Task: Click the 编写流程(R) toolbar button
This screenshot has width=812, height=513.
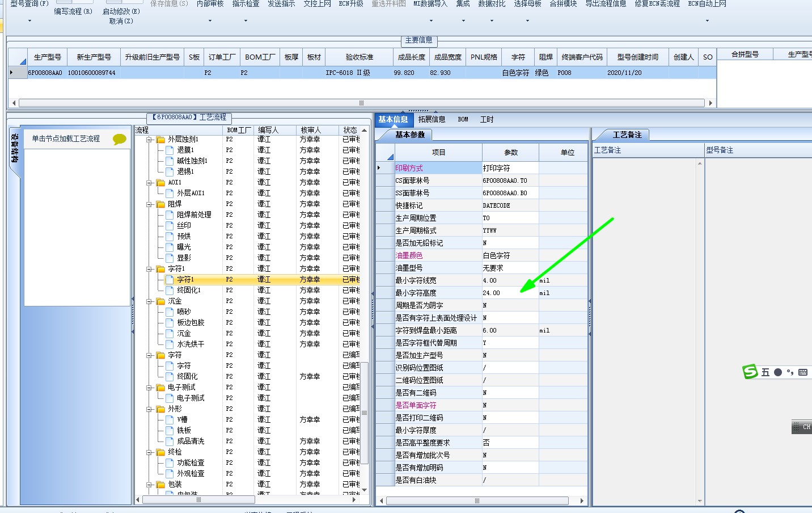Action: tap(73, 11)
